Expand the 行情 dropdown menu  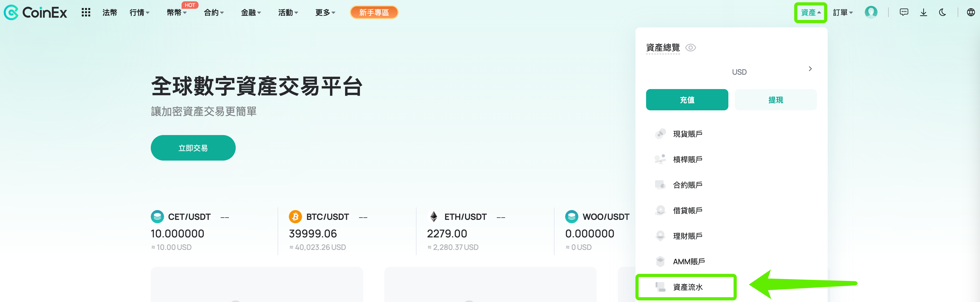140,12
